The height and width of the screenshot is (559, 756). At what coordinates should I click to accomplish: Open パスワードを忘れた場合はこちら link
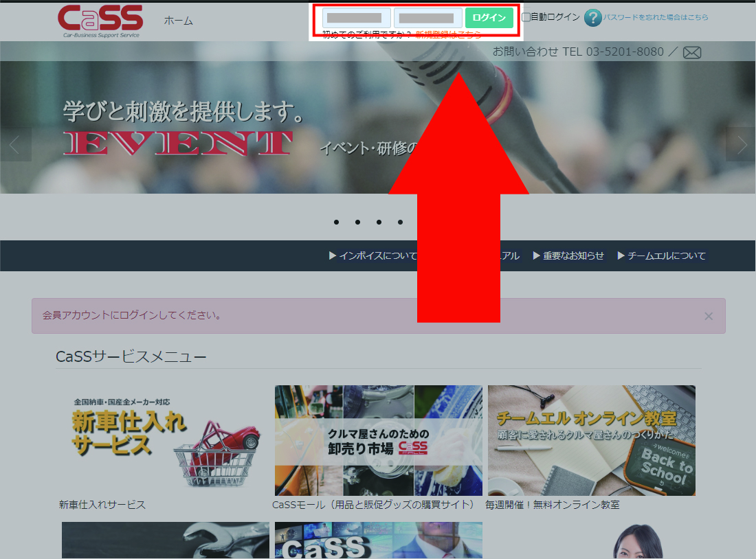(x=656, y=17)
